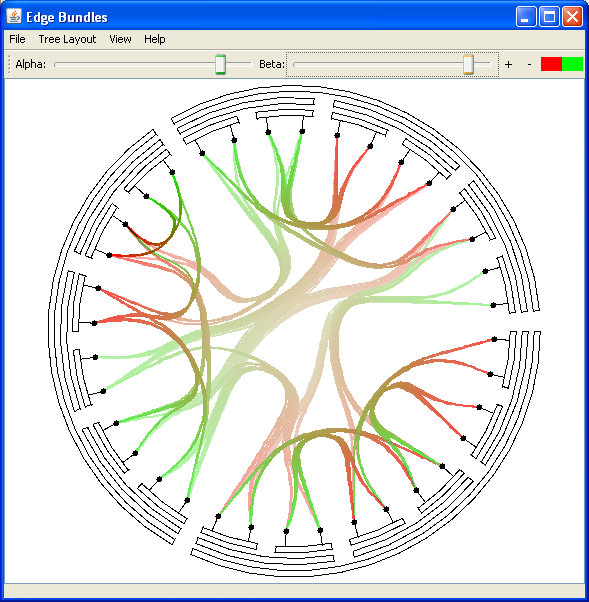Select the red color swatch
589x602 pixels.
point(551,64)
